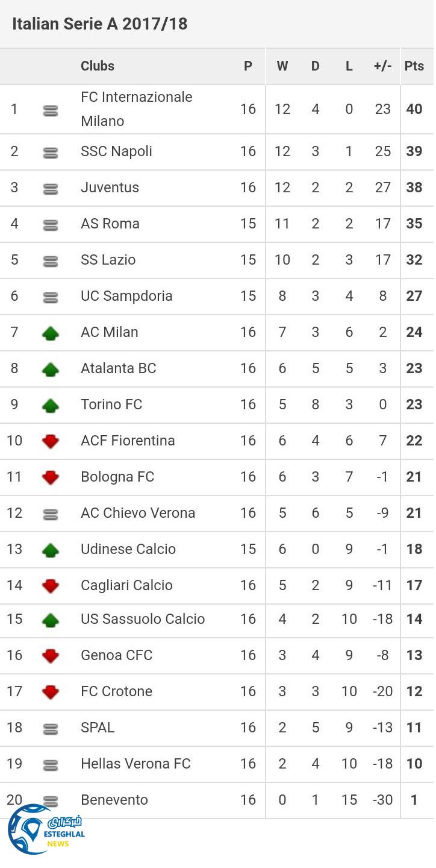Open the FC Internazionale Milano club link
The height and width of the screenshot is (868, 436).
(x=136, y=109)
